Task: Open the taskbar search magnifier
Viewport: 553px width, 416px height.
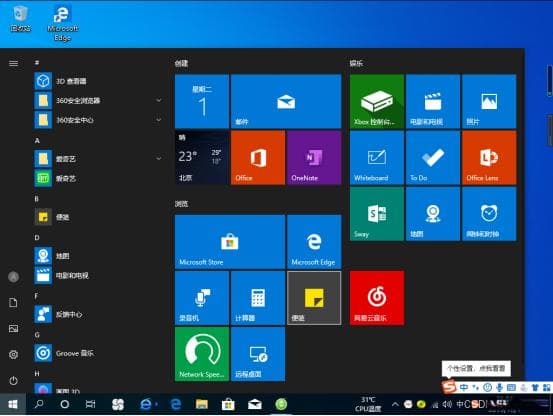Action: coord(39,404)
